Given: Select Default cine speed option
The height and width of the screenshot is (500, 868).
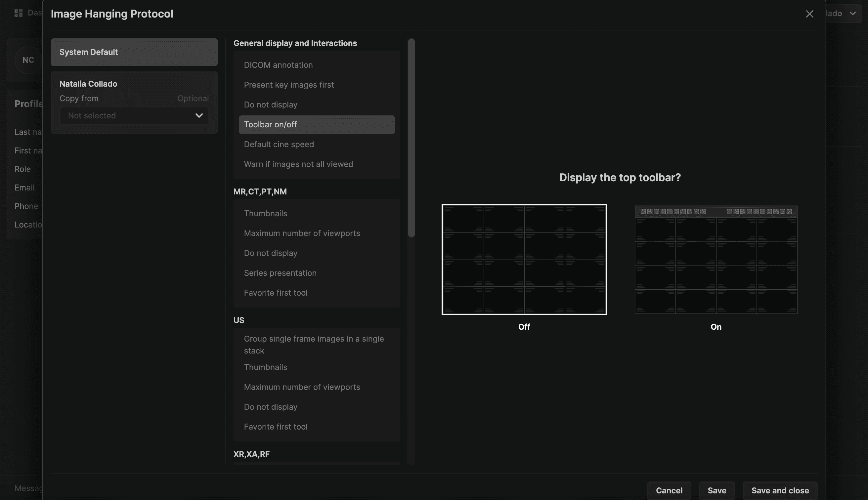Looking at the screenshot, I should [x=279, y=144].
